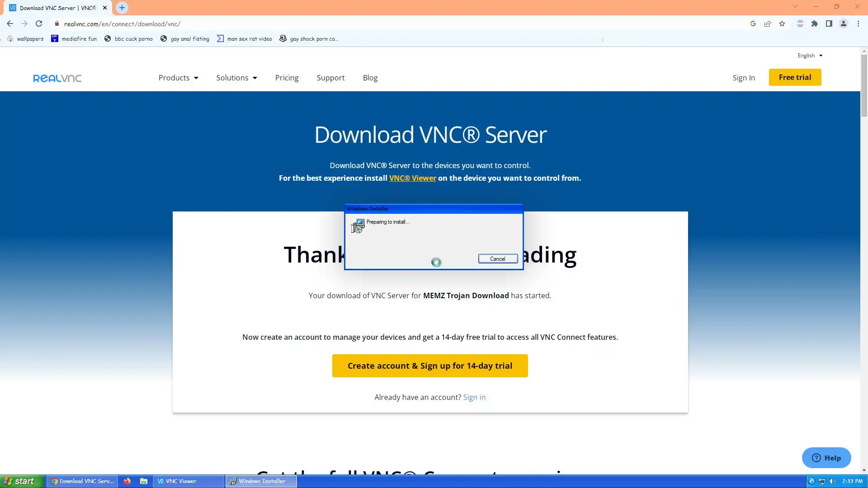Screen dimensions: 868x488
Task: Click Create account & Sign up button
Action: 430,366
